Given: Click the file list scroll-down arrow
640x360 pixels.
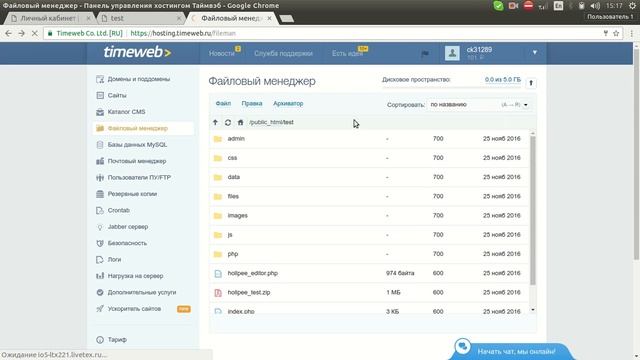Looking at the screenshot, I should 533,310.
